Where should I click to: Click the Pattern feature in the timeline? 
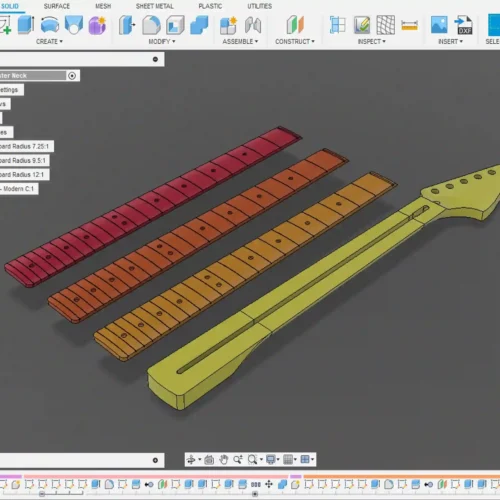click(256, 484)
